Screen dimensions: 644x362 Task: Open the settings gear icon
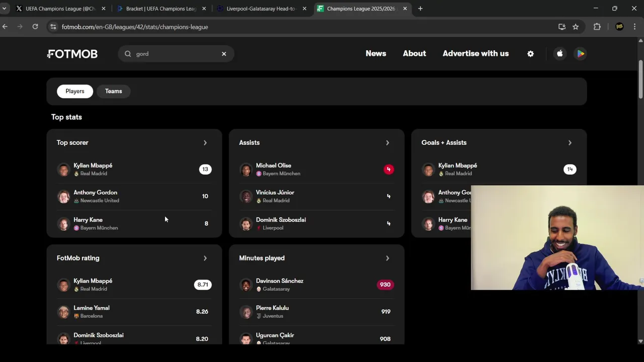(x=530, y=54)
